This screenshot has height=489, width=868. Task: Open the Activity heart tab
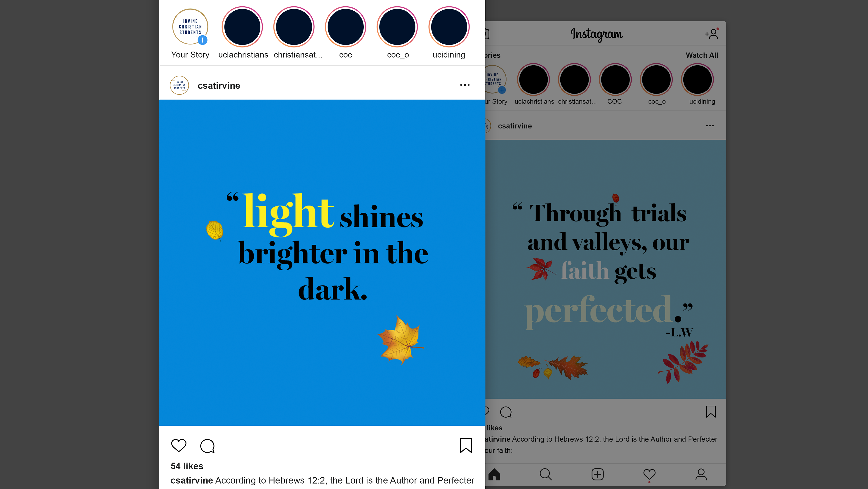(x=649, y=474)
